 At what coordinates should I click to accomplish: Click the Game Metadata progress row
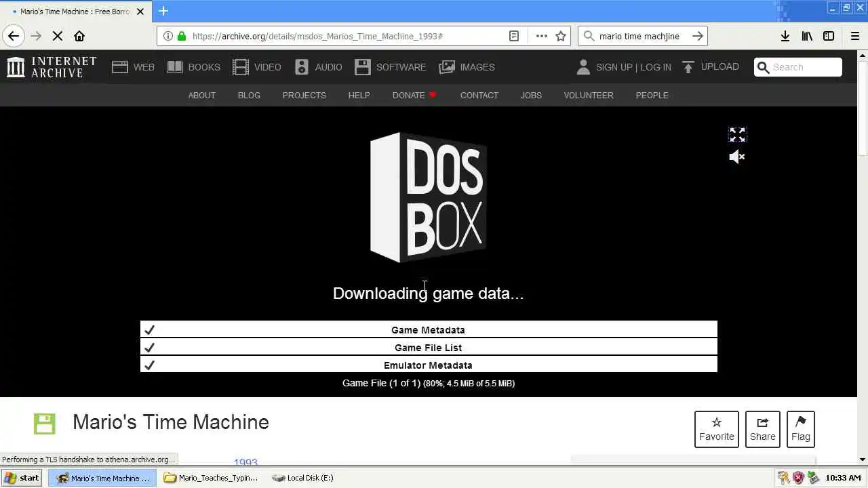429,330
